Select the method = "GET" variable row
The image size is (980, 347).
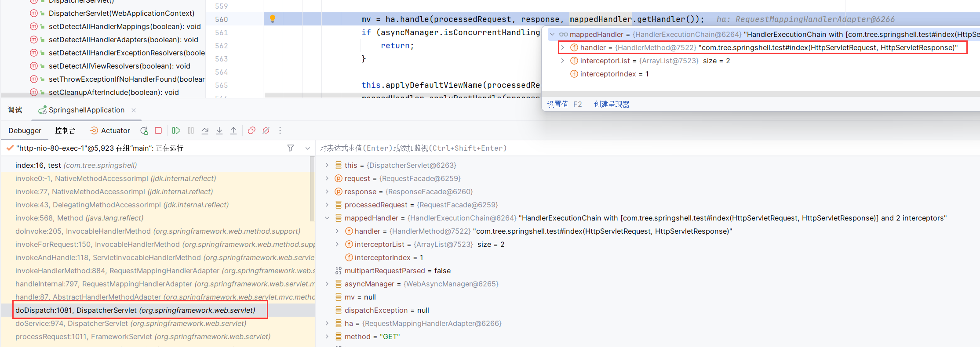click(648, 336)
